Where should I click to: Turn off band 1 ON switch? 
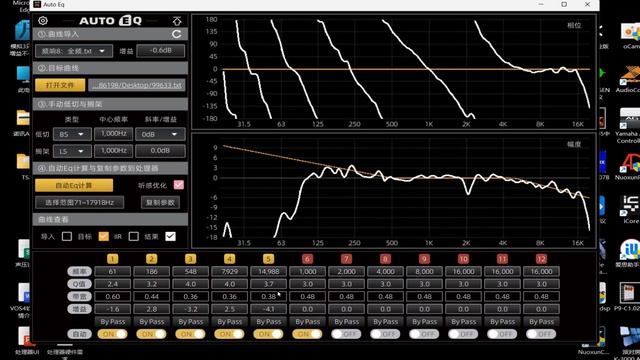coord(112,334)
